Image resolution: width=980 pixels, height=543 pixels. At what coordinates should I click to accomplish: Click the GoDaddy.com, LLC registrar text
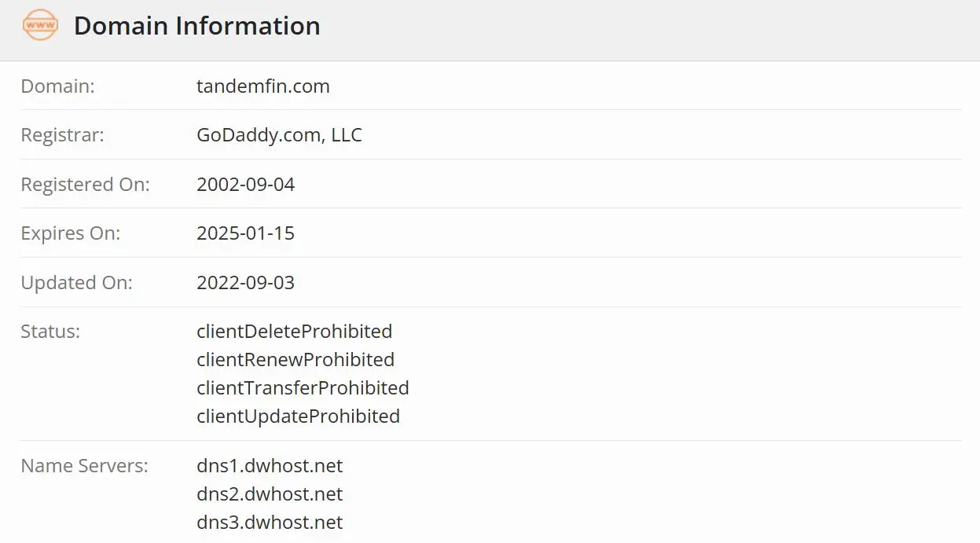pos(279,135)
